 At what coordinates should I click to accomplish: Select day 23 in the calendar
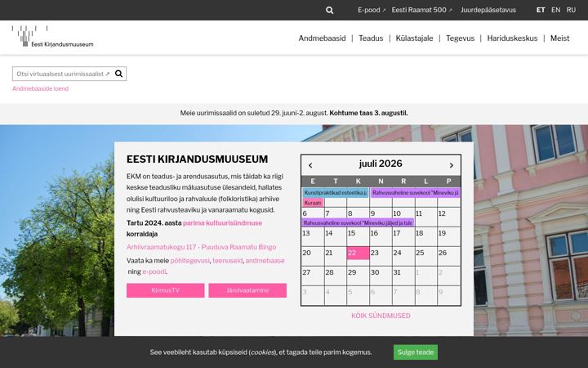(x=381, y=256)
